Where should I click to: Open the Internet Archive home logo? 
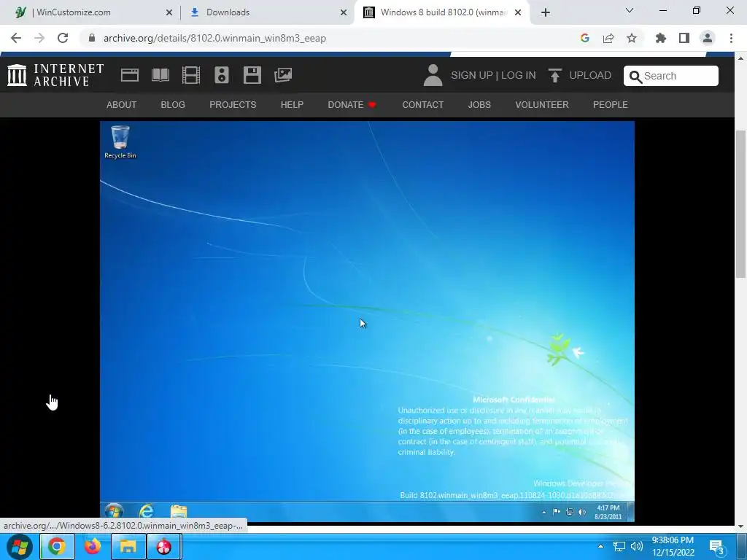point(55,75)
